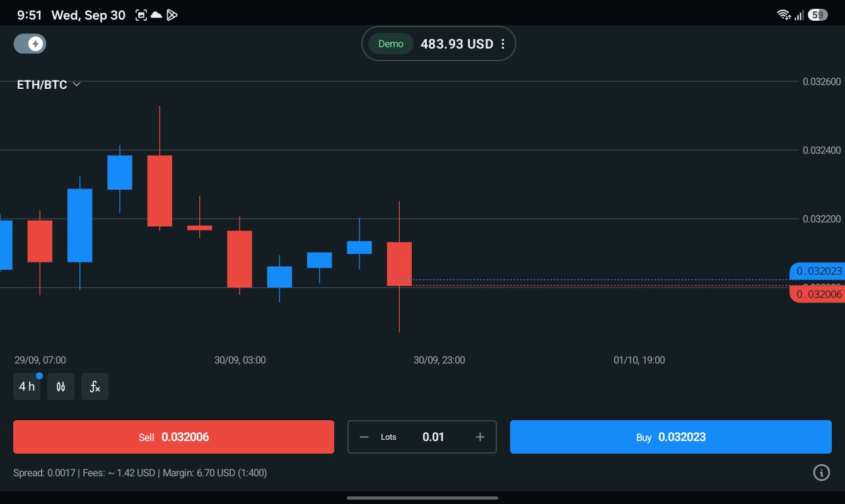The width and height of the screenshot is (845, 504).
Task: Buy at 0.032023
Action: (x=671, y=437)
